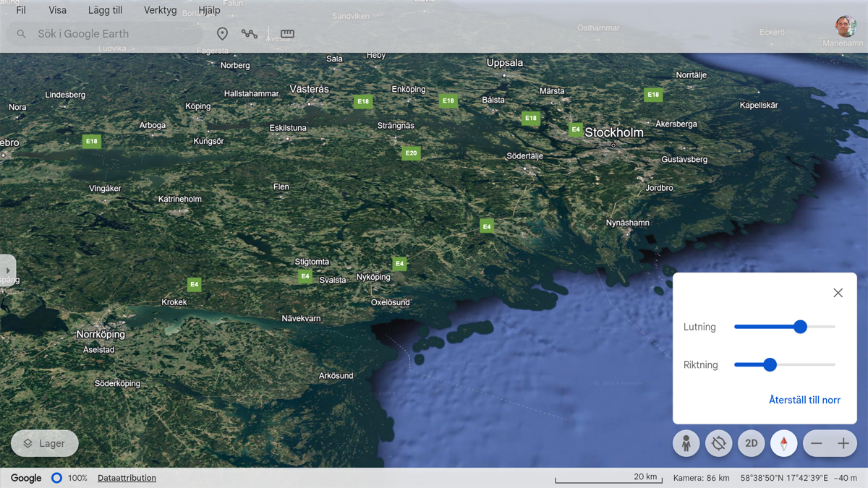Select the path drawing tool
868x488 pixels.
pyautogui.click(x=249, y=33)
